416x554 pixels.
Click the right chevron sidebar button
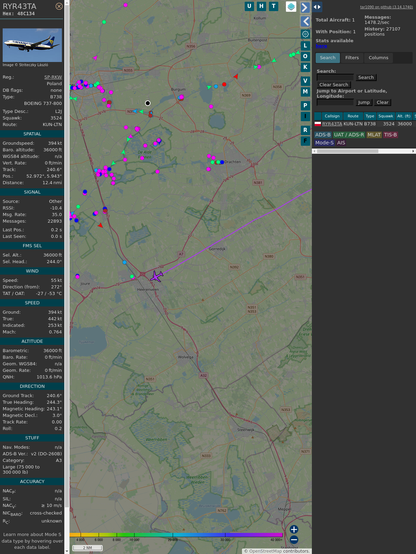click(305, 7)
